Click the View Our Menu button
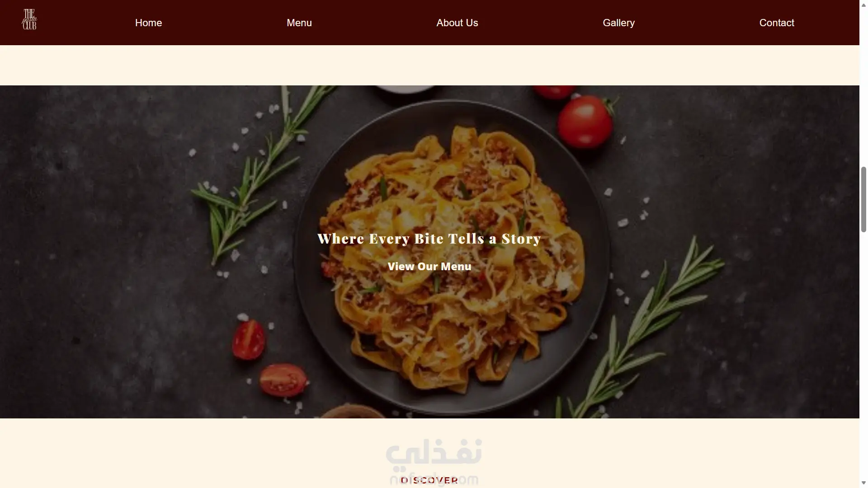Screen dimensions: 868x488 (x=429, y=267)
